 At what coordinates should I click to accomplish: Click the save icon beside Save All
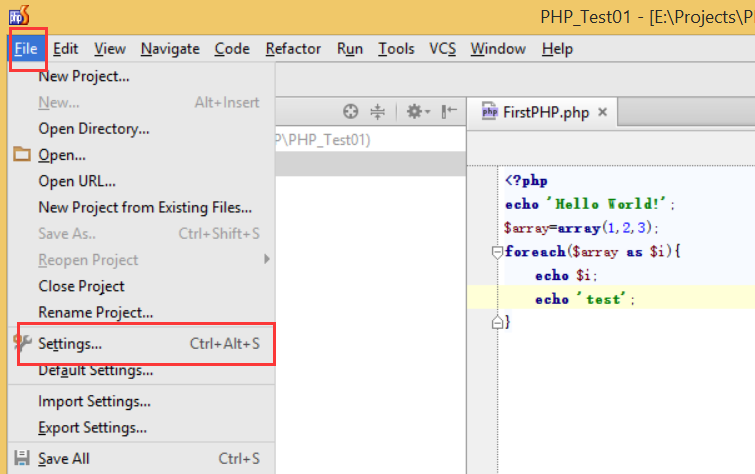tap(22, 458)
